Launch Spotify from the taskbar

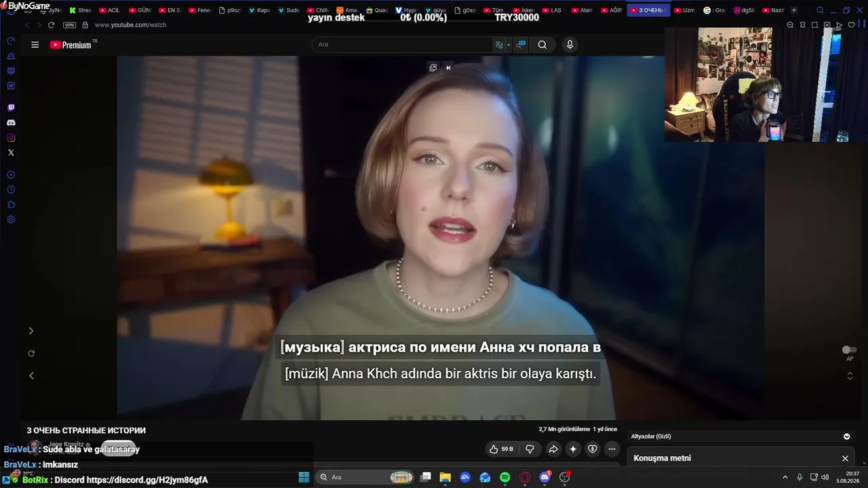(505, 477)
